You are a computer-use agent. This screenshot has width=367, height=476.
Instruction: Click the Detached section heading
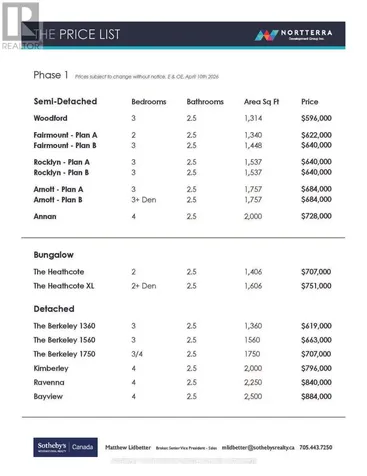point(54,309)
